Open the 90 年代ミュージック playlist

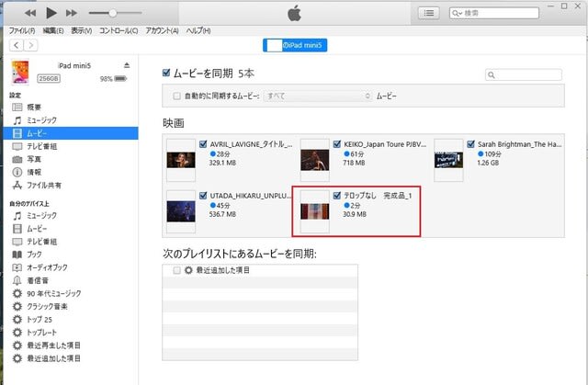tap(71, 293)
